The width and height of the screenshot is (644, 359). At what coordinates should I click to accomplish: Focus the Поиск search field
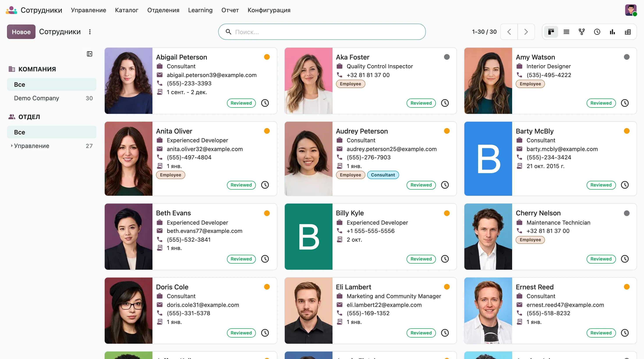pos(322,32)
